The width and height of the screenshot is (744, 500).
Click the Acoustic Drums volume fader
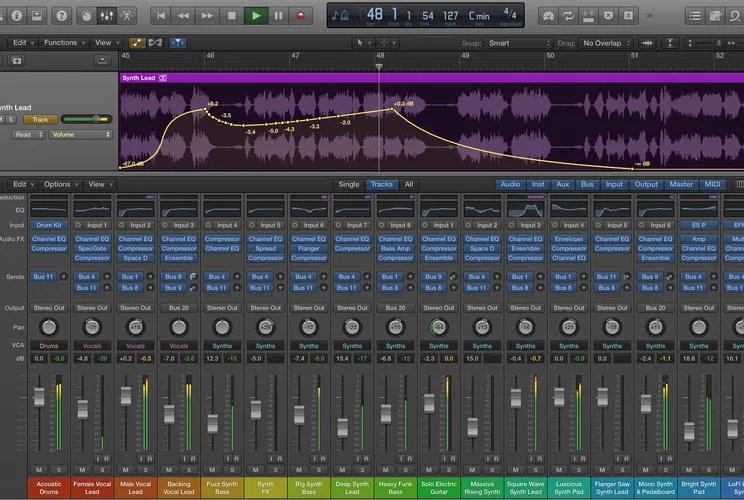tap(39, 397)
